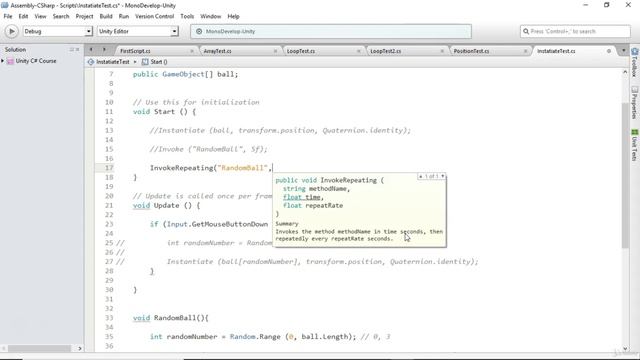Click 'public GameObject[] ball;' on line 7

[x=185, y=74]
